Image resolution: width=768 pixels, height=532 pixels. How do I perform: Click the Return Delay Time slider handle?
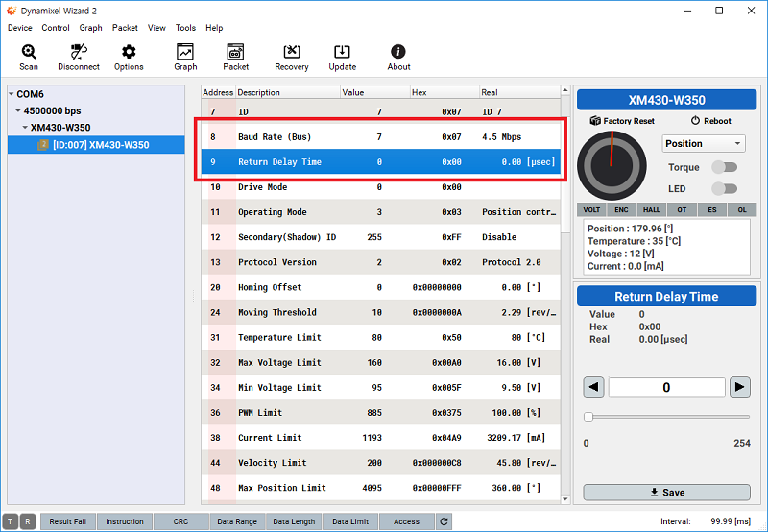click(588, 417)
